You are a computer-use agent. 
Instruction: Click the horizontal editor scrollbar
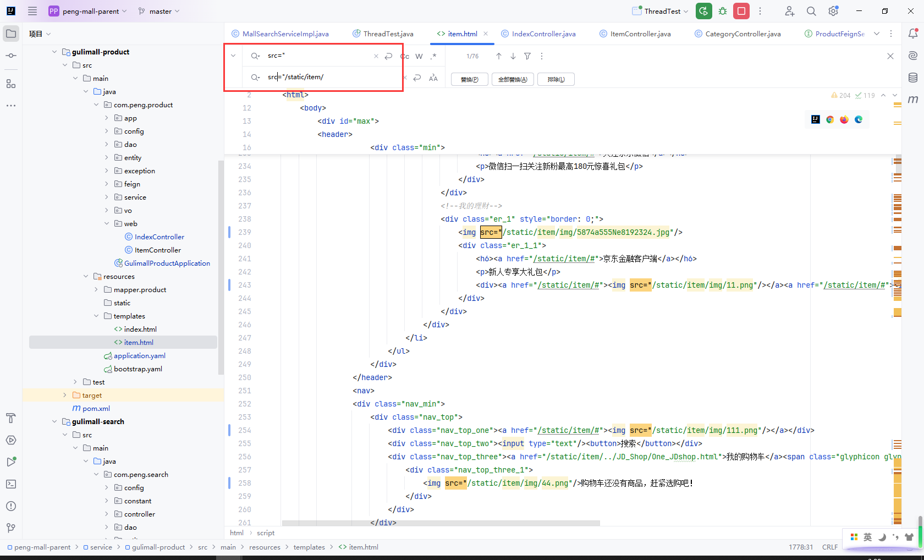(441, 523)
